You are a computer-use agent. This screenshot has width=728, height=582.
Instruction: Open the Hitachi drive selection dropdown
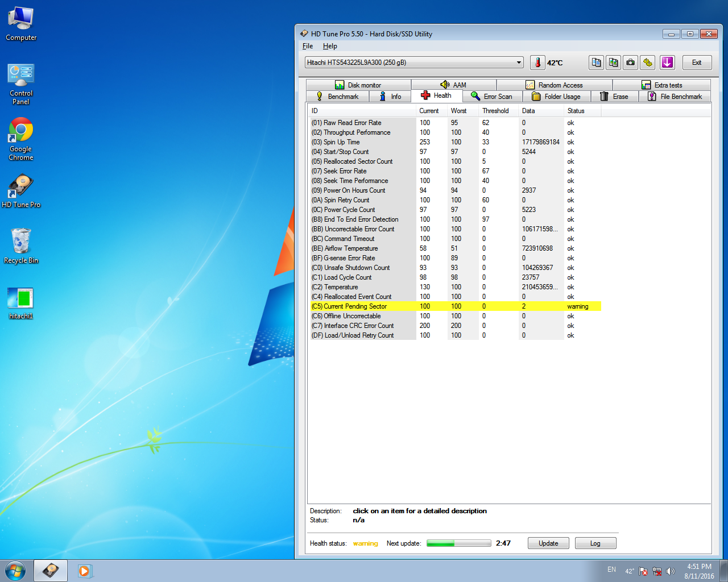point(414,63)
